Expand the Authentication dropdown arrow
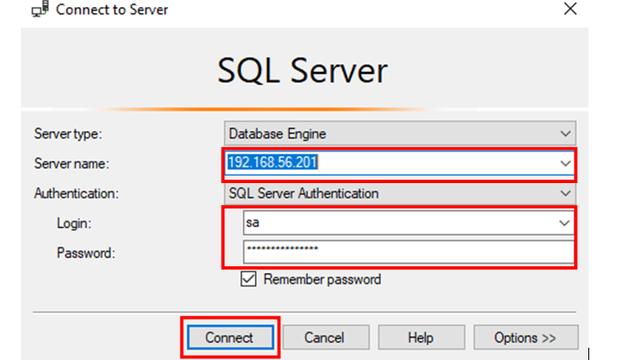 [565, 193]
